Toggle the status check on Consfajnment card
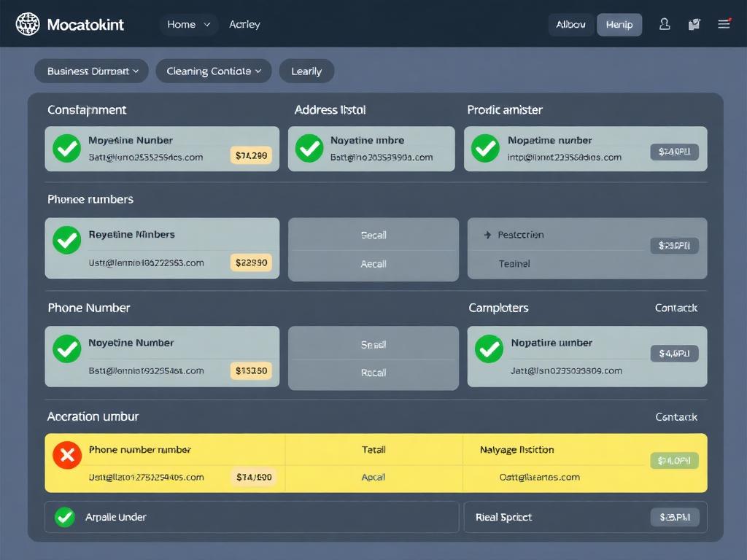 (x=66, y=149)
